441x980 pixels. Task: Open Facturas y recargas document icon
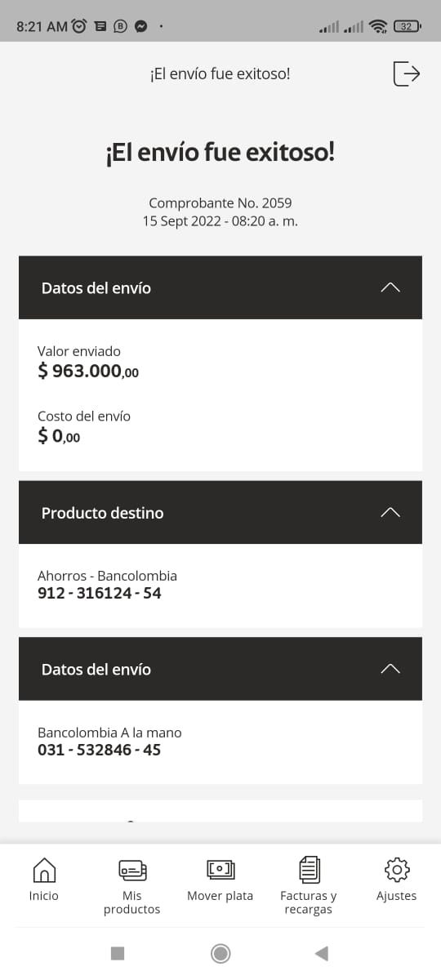point(309,871)
